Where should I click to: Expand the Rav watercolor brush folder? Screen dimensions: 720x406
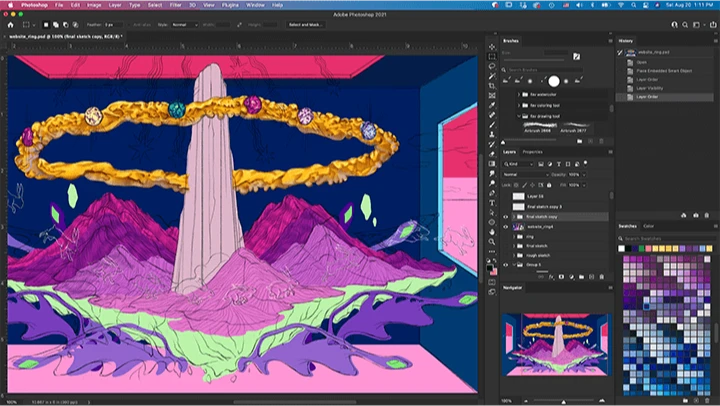[519, 95]
